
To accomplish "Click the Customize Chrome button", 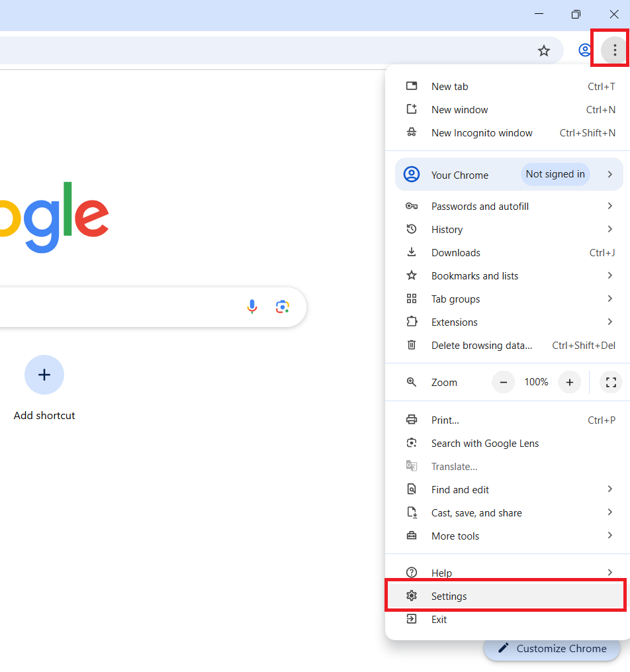I will point(552,648).
